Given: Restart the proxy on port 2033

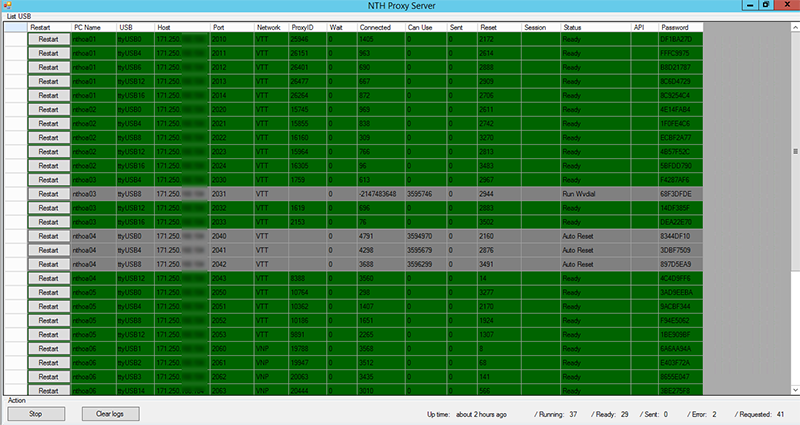Looking at the screenshot, I should click(x=48, y=222).
